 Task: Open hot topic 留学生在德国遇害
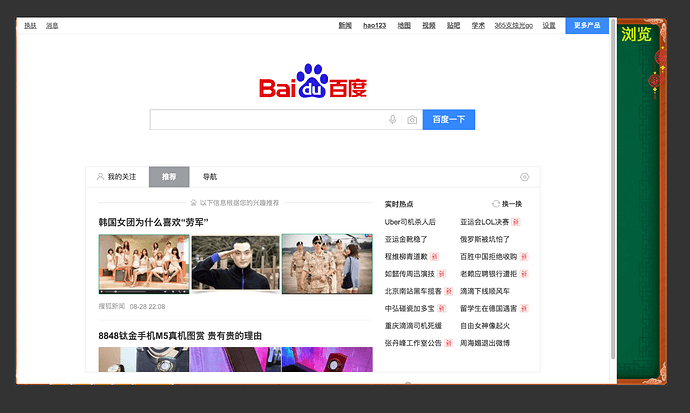488,308
